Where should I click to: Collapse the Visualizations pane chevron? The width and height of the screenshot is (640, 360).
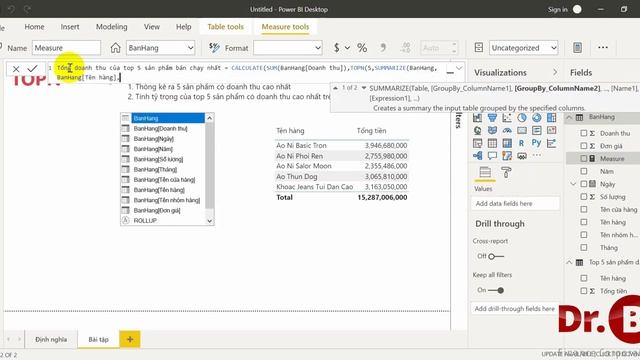pyautogui.click(x=555, y=72)
